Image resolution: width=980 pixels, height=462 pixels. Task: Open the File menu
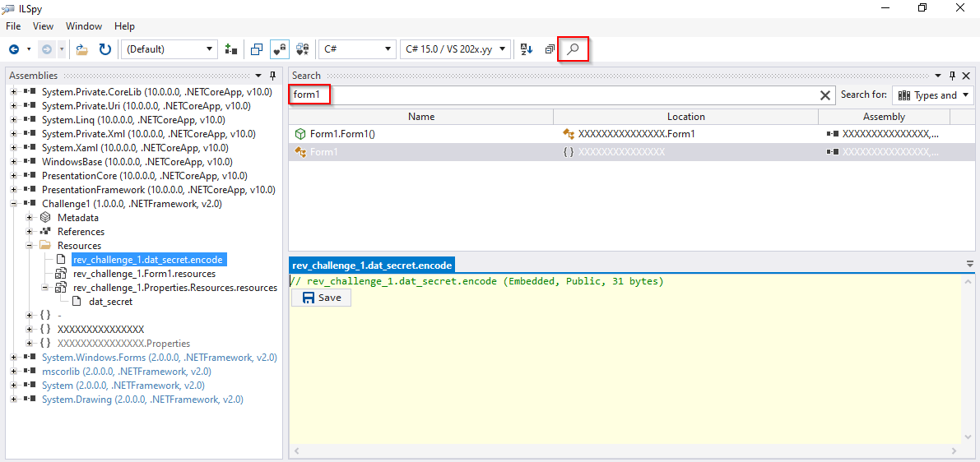tap(13, 26)
